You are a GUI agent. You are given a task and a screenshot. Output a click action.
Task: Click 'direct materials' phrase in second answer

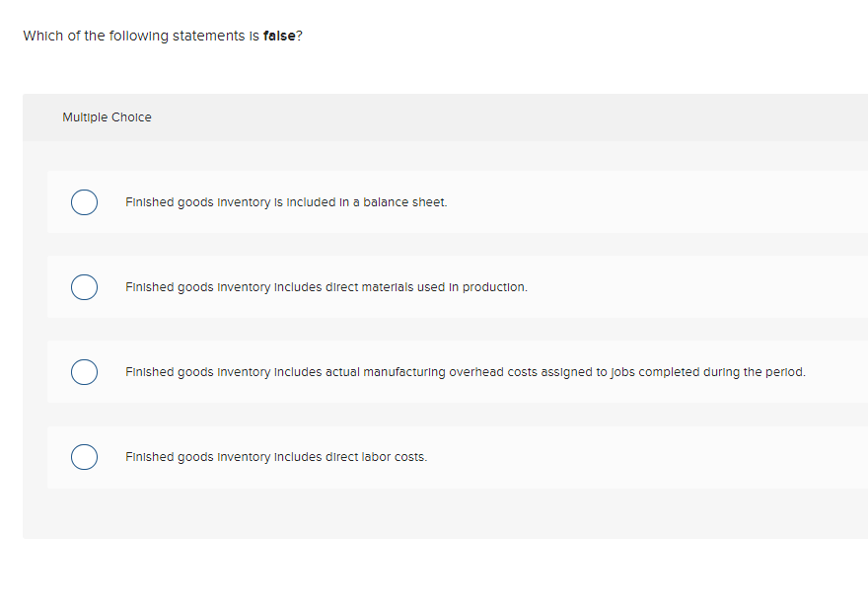coord(366,287)
